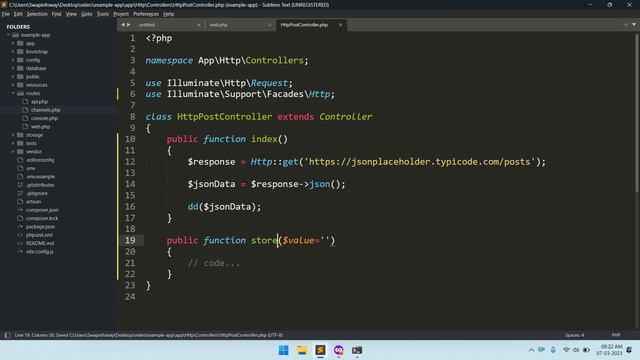Click the .editorconfig file icon
This screenshot has height=360, width=640.
pos(20,160)
